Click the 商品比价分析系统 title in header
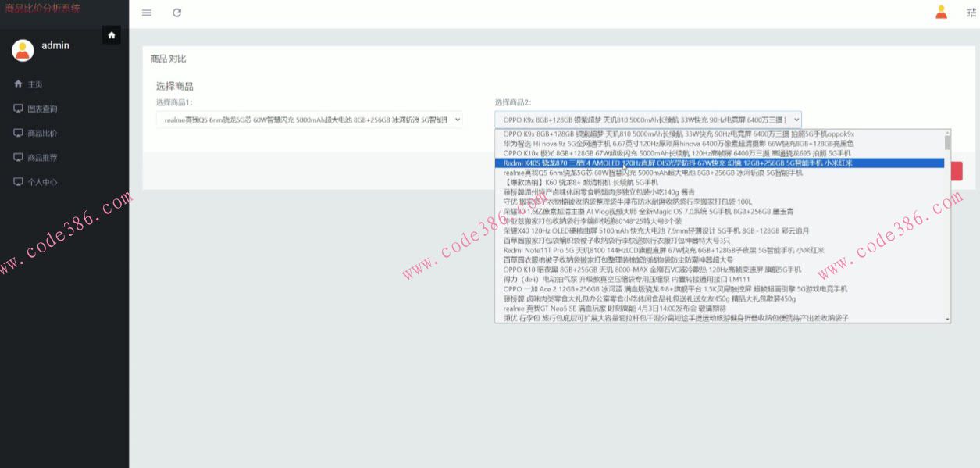The image size is (980, 468). pos(42,8)
